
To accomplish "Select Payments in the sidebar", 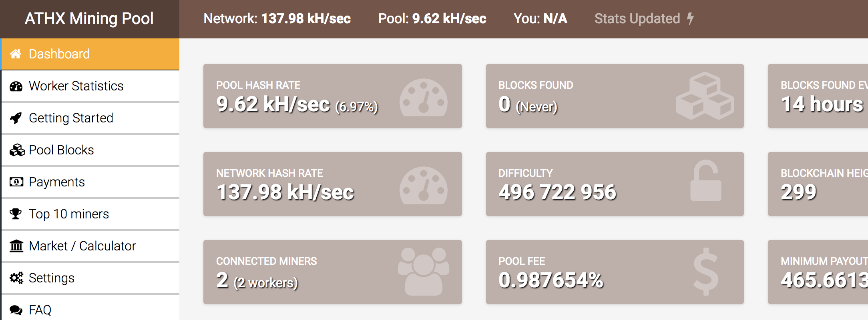I will click(56, 182).
